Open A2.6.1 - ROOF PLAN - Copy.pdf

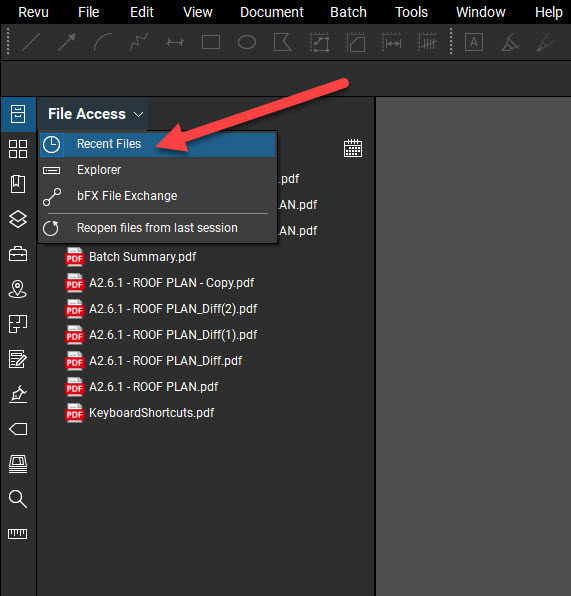[x=160, y=283]
